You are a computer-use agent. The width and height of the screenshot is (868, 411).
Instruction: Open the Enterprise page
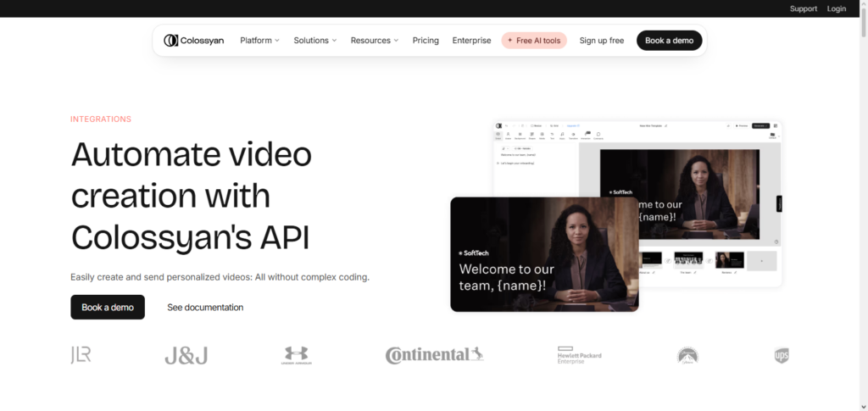[471, 41]
